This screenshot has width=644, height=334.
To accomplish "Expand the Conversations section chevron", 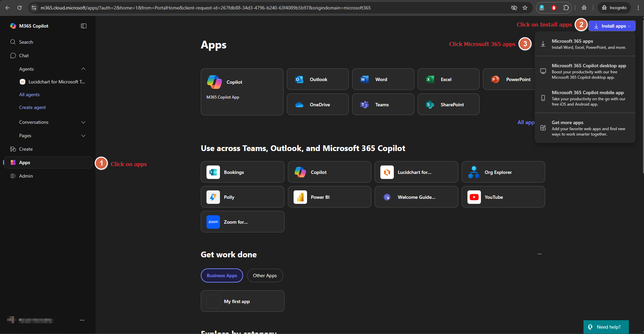I will click(x=83, y=122).
